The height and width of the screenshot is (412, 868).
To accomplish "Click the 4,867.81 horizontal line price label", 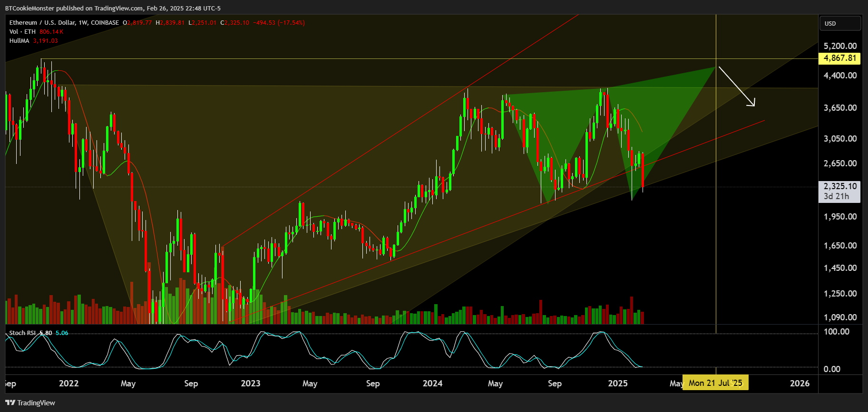I will pos(839,58).
